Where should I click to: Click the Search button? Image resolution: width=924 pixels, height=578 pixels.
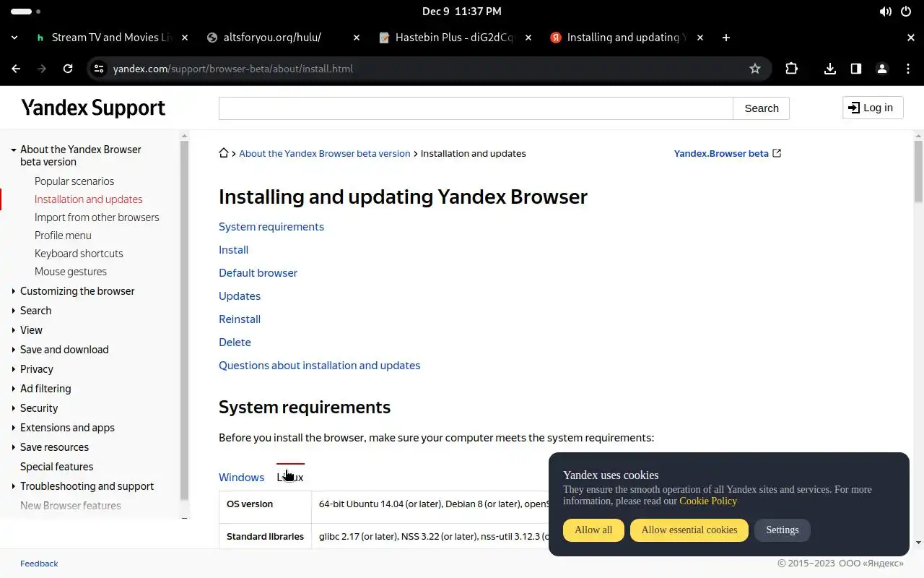[762, 108]
